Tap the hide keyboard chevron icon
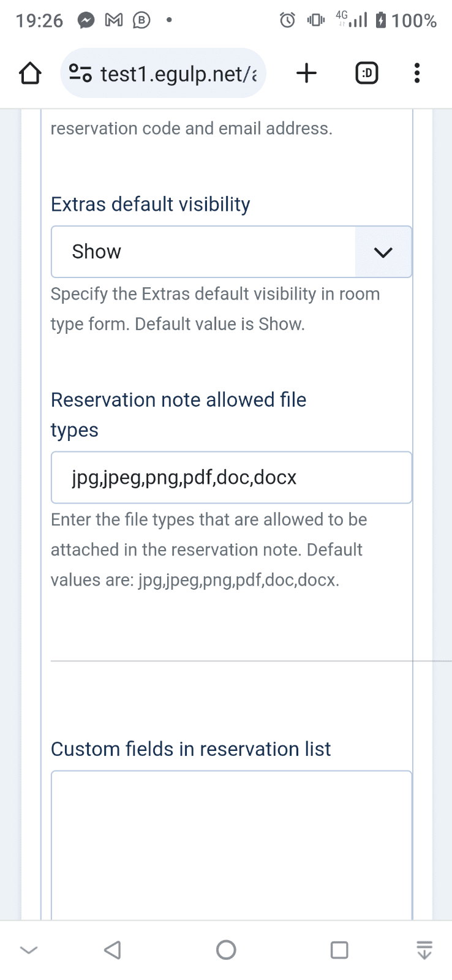The image size is (452, 980). [29, 950]
